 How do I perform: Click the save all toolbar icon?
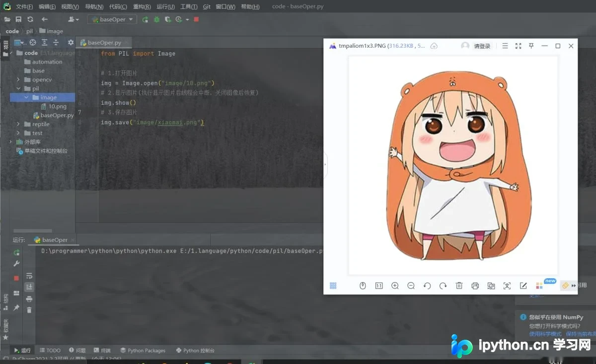pos(18,19)
